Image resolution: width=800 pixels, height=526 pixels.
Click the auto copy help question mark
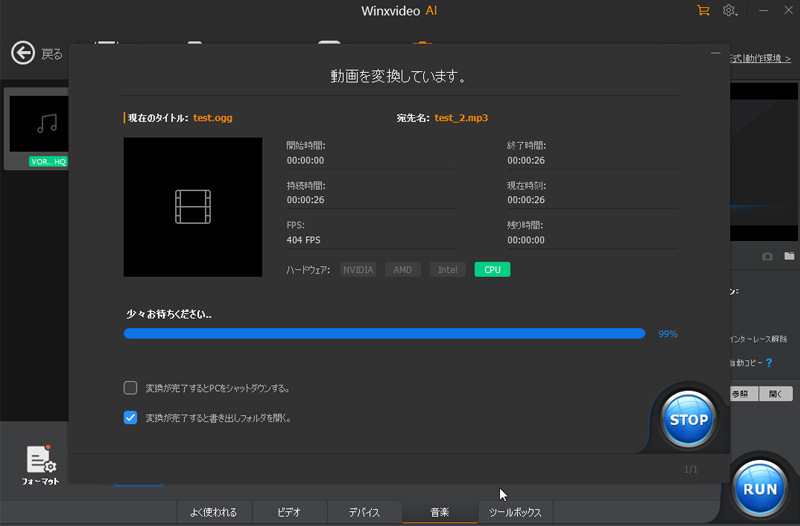769,363
